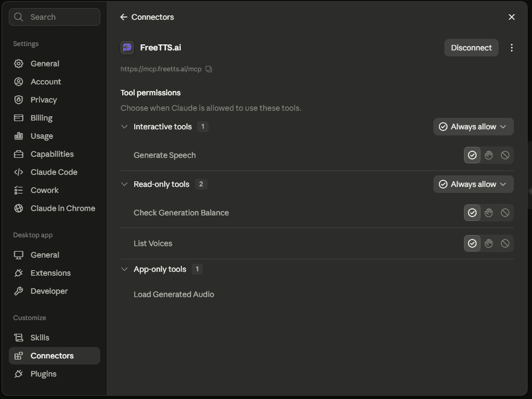Click the Connectors back header text
This screenshot has width=532, height=399.
(153, 17)
